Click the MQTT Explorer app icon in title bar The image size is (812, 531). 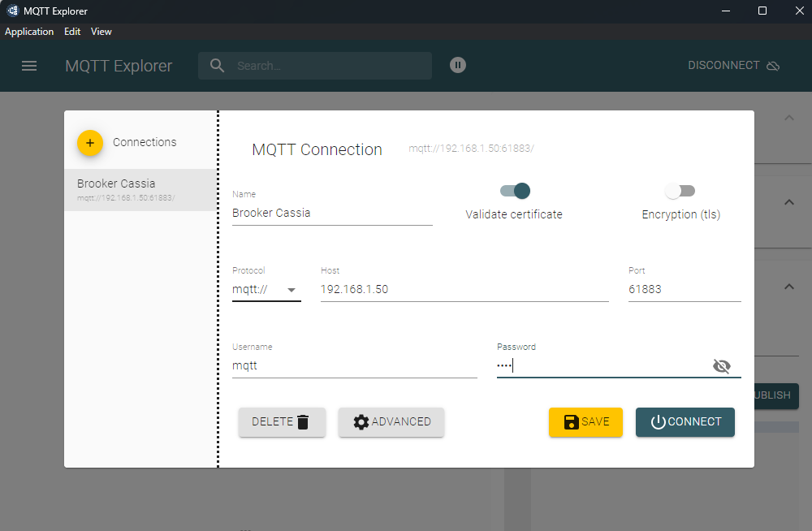point(12,11)
